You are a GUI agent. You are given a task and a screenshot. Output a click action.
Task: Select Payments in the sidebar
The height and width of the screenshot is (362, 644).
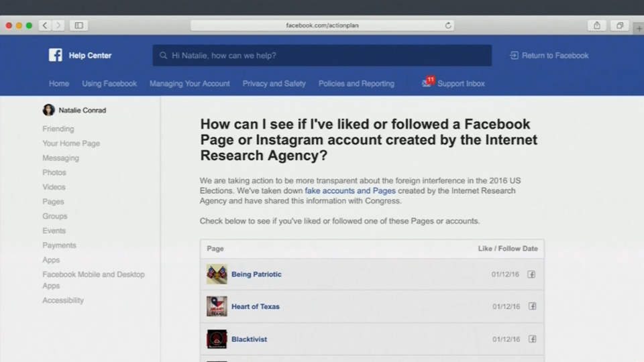coord(59,245)
